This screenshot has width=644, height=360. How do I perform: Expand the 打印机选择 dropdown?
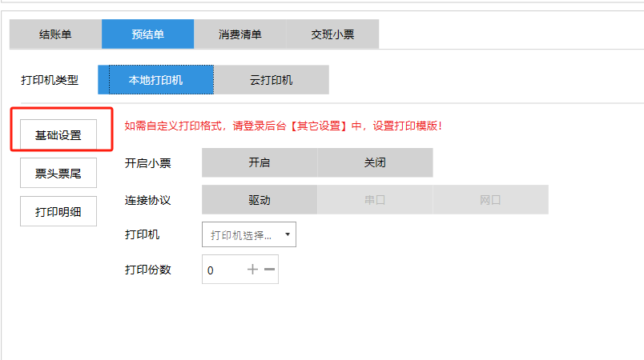click(x=248, y=235)
